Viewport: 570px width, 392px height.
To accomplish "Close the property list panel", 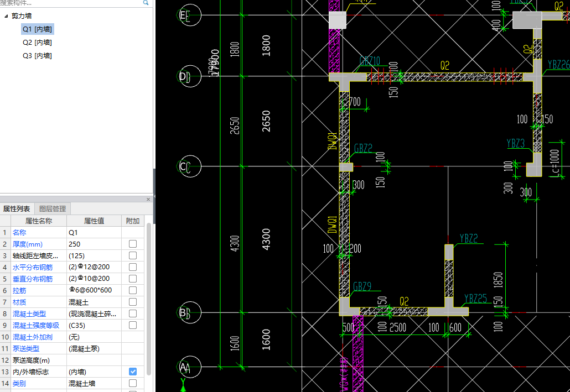I will pos(148,199).
